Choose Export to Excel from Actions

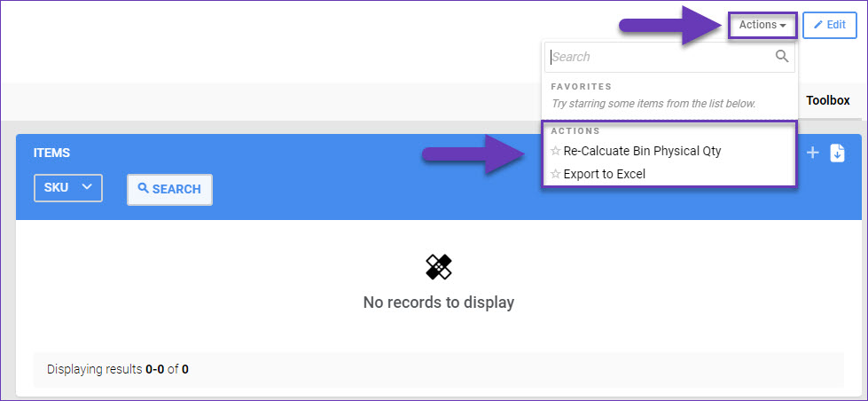(x=604, y=174)
